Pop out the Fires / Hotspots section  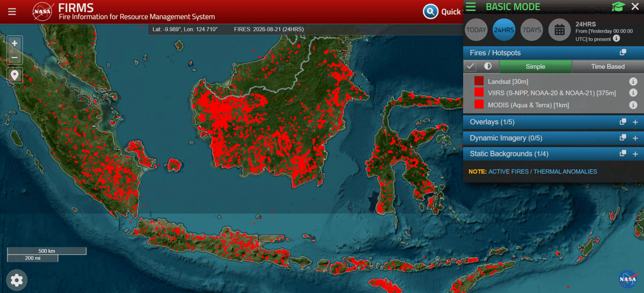[x=623, y=53]
